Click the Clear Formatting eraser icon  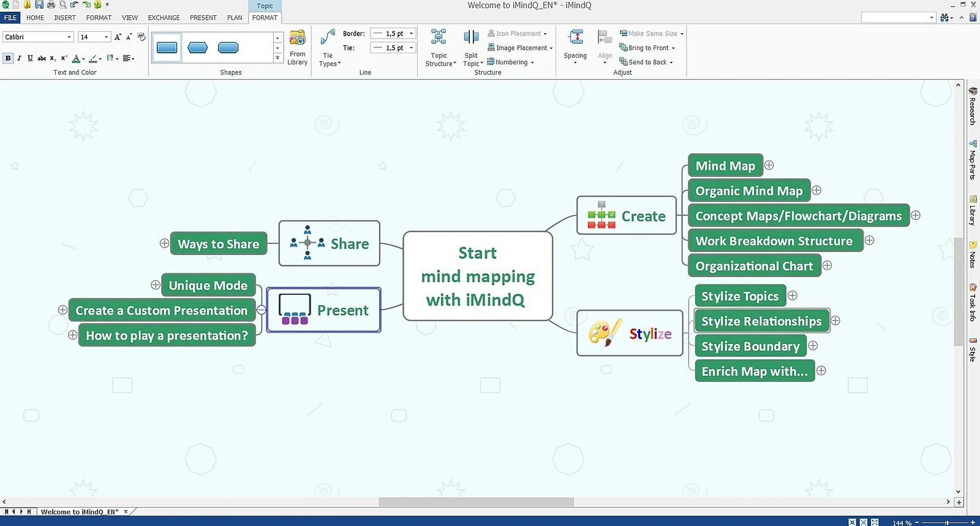click(141, 37)
